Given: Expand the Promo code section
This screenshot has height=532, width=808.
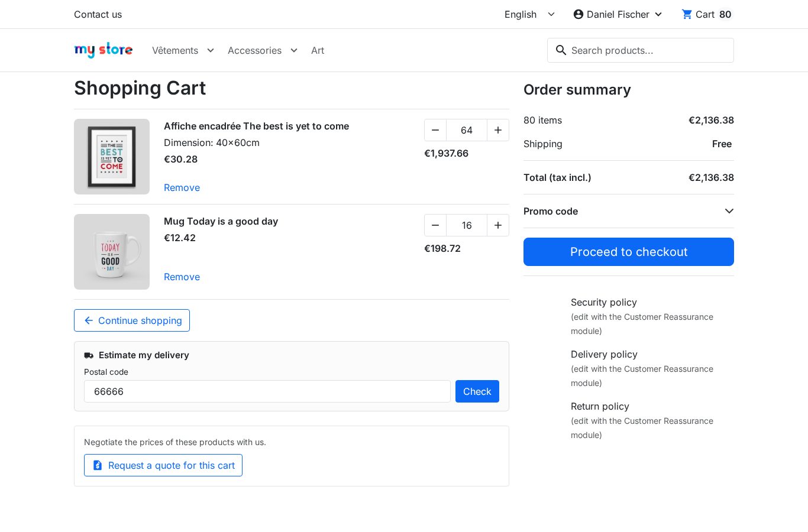Looking at the screenshot, I should point(629,211).
